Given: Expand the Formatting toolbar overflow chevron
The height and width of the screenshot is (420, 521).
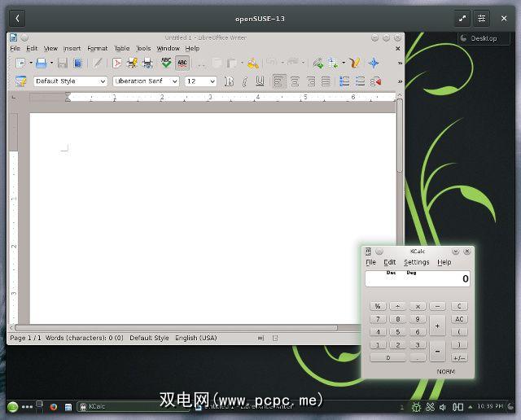Looking at the screenshot, I should click(x=400, y=81).
